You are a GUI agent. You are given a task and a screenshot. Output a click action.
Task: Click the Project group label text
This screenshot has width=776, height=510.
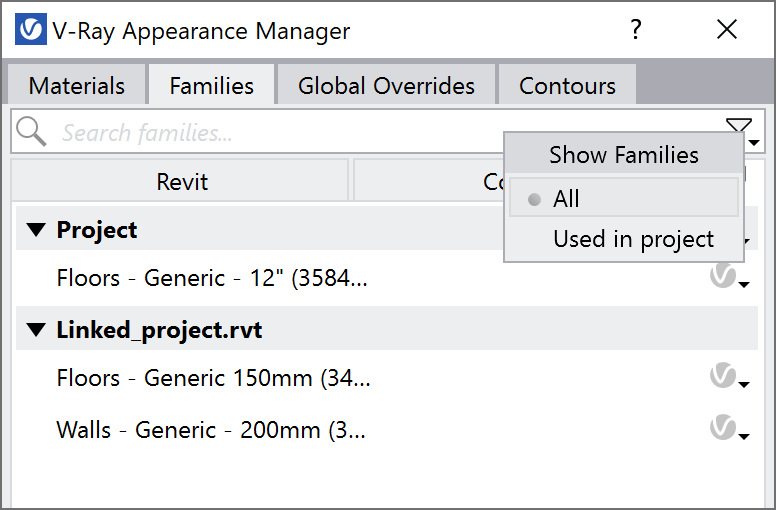click(x=97, y=230)
